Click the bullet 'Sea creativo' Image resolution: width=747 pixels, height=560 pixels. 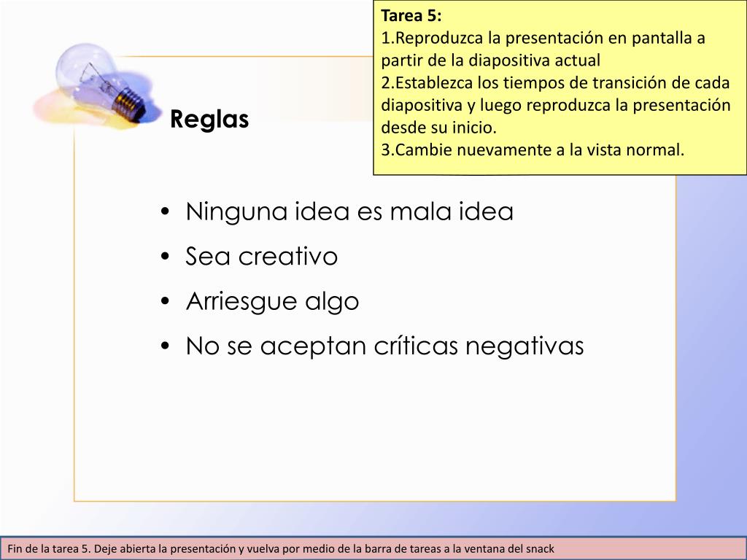pos(262,256)
